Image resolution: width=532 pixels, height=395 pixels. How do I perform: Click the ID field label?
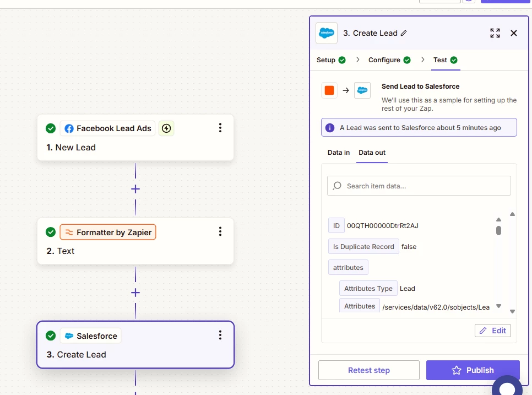pos(336,226)
